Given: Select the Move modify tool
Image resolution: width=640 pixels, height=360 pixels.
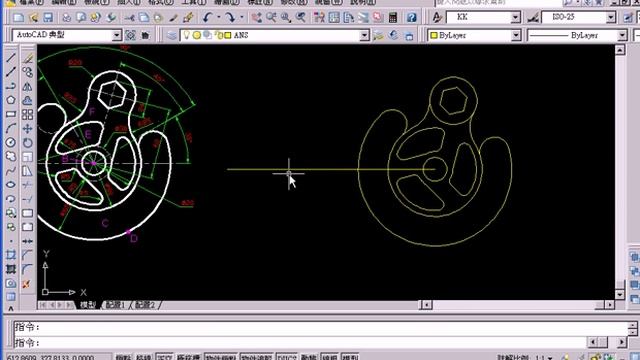Looking at the screenshot, I should click(x=27, y=129).
